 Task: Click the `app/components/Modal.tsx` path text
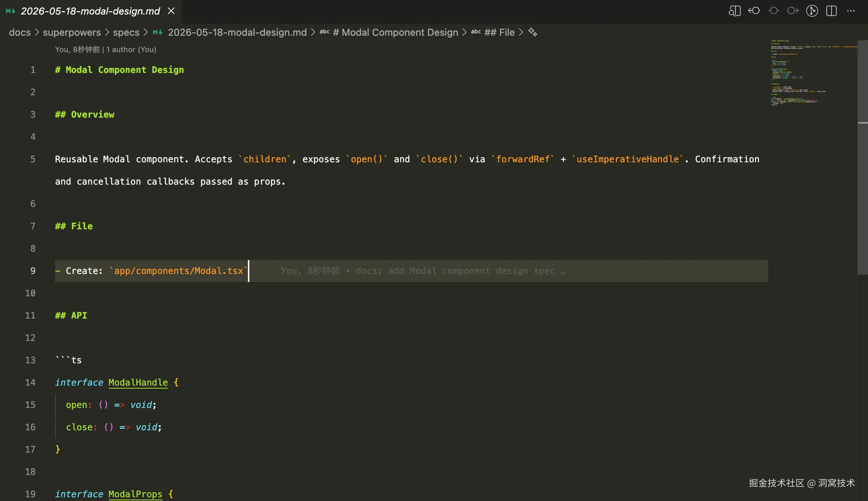tap(179, 271)
